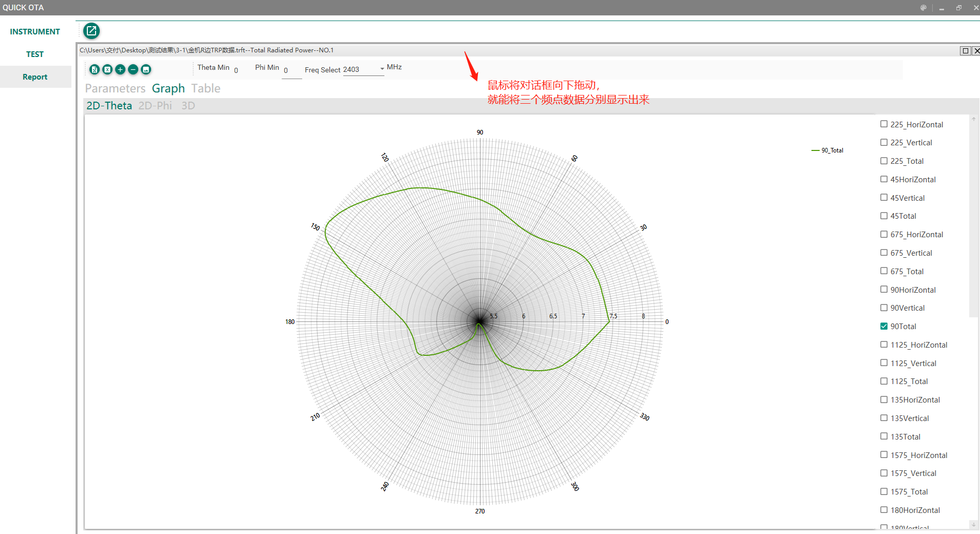Click the save image toolbar icon
Viewport: 980px width, 534px height.
[x=146, y=69]
